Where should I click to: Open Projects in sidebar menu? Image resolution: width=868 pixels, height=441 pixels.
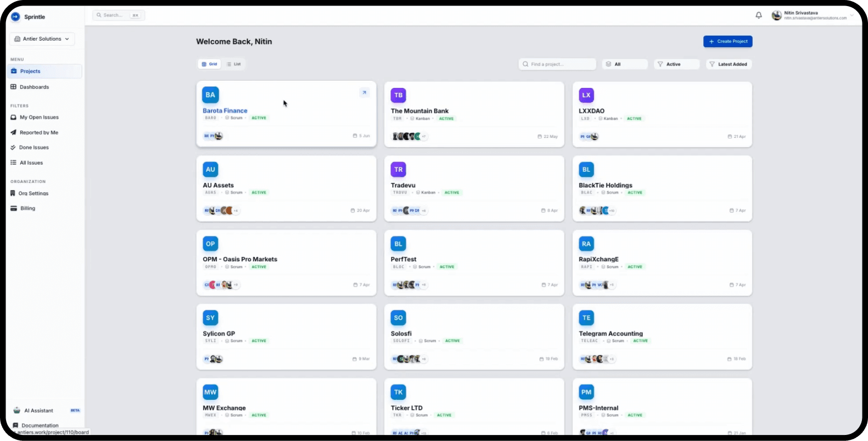tap(45, 71)
